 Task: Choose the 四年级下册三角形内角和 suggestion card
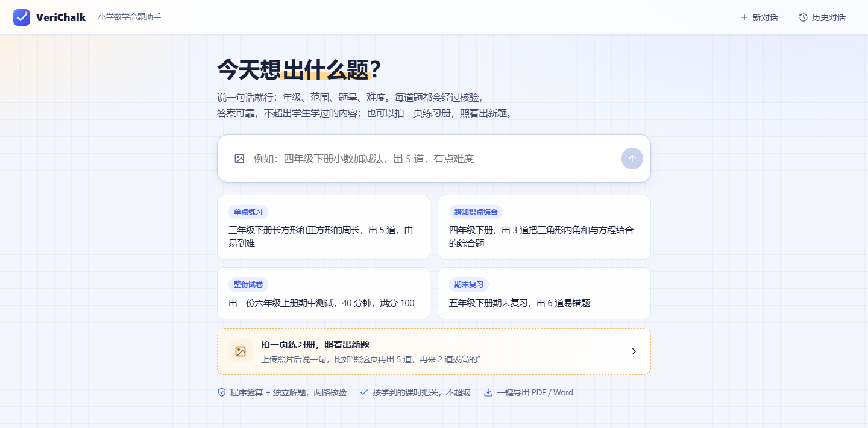coord(544,227)
